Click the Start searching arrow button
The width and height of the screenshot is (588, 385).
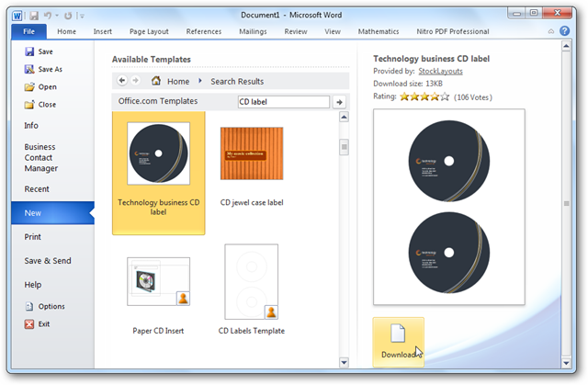coord(339,102)
